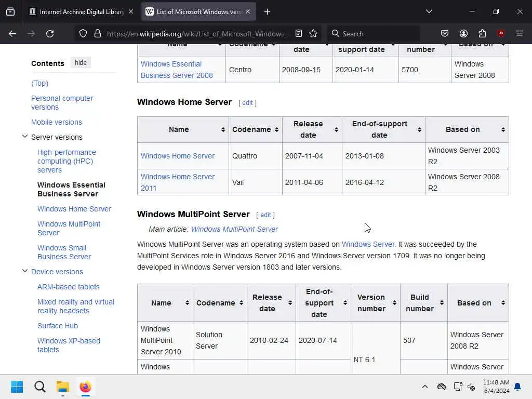Follow the Windows Server link in paragraph

[368, 244]
